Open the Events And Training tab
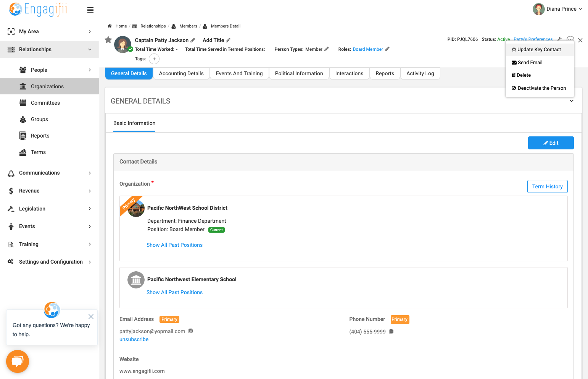The height and width of the screenshot is (379, 588). click(239, 73)
